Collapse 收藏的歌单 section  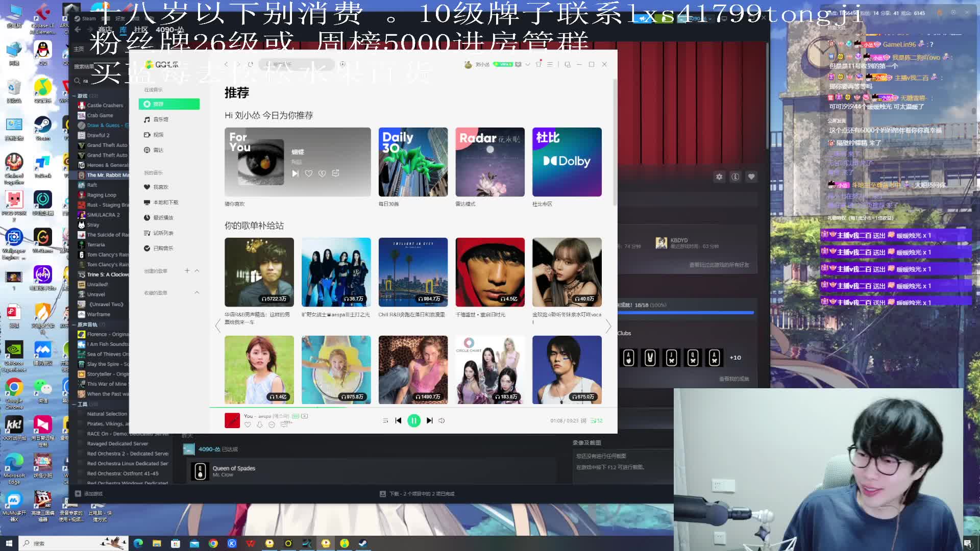[197, 293]
